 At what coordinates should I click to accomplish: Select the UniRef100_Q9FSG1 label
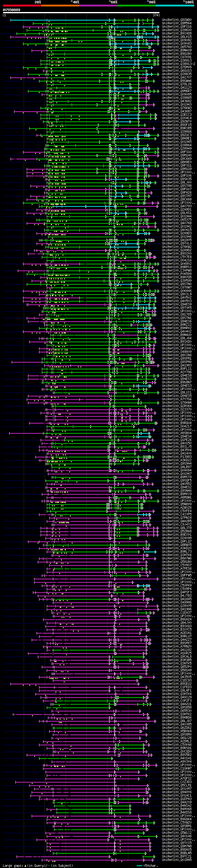(177, 165)
